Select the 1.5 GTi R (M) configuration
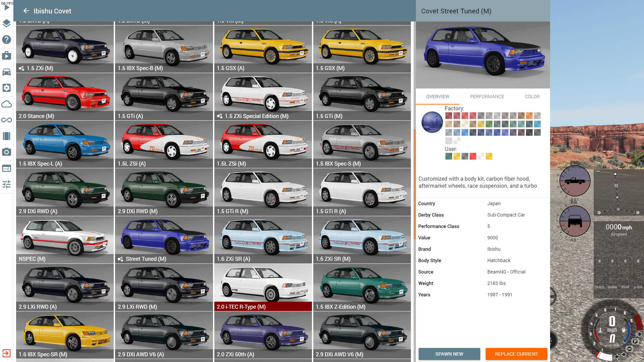 [x=263, y=192]
